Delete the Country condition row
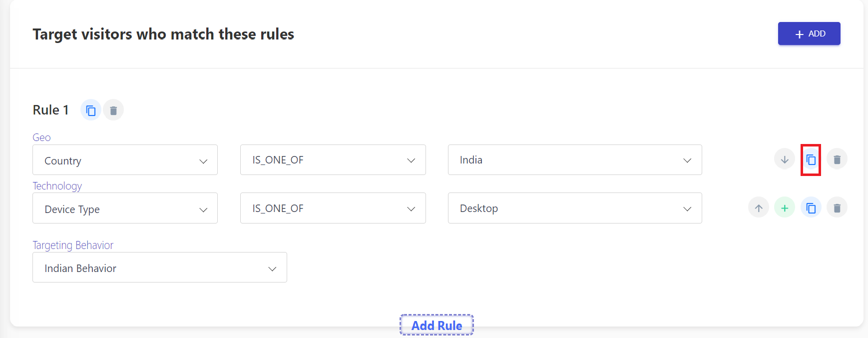The image size is (868, 338). (837, 159)
